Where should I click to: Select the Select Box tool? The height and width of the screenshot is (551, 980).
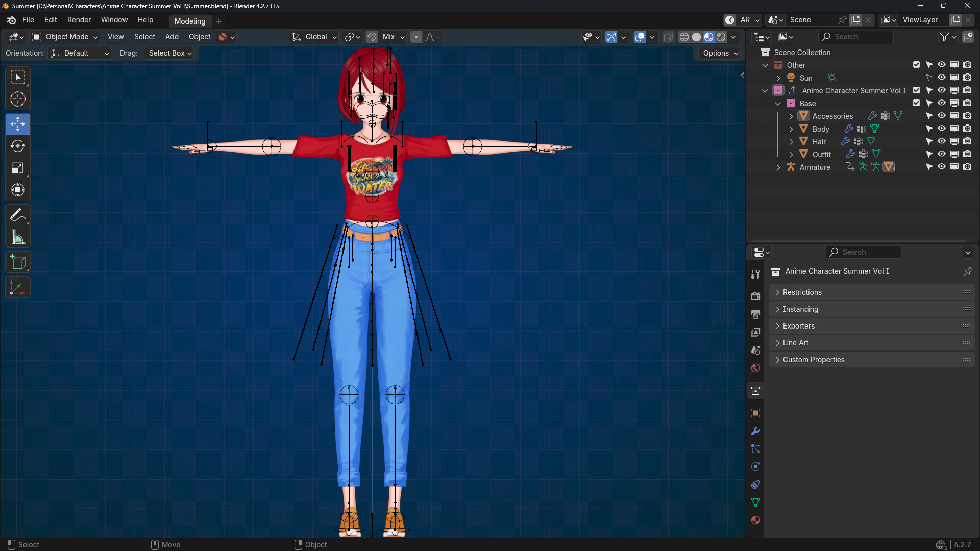[x=18, y=78]
